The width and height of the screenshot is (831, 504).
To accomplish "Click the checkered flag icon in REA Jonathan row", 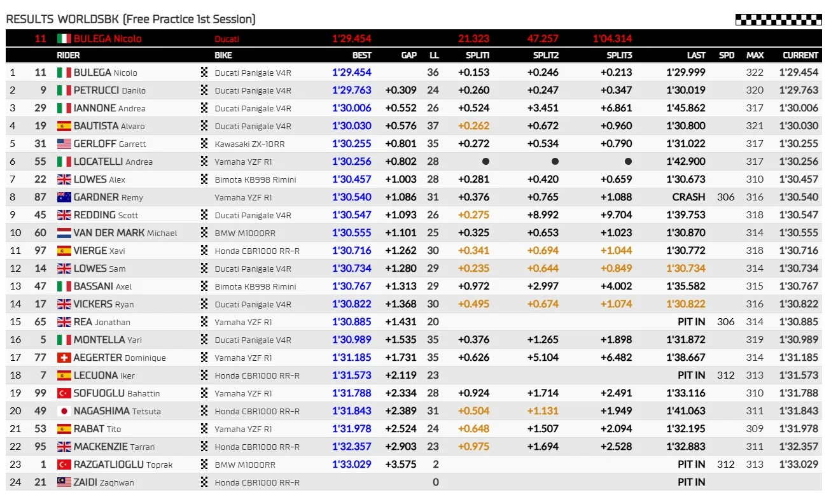I will pos(204,322).
